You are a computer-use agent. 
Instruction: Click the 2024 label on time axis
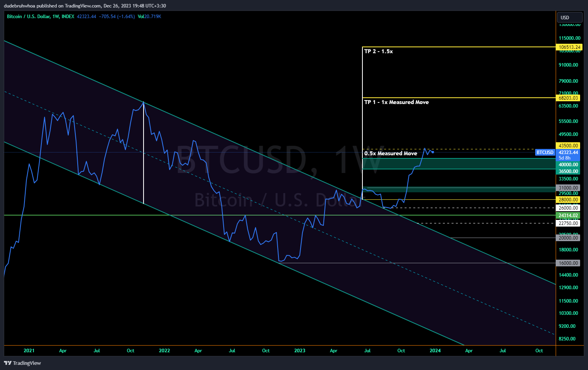(435, 351)
